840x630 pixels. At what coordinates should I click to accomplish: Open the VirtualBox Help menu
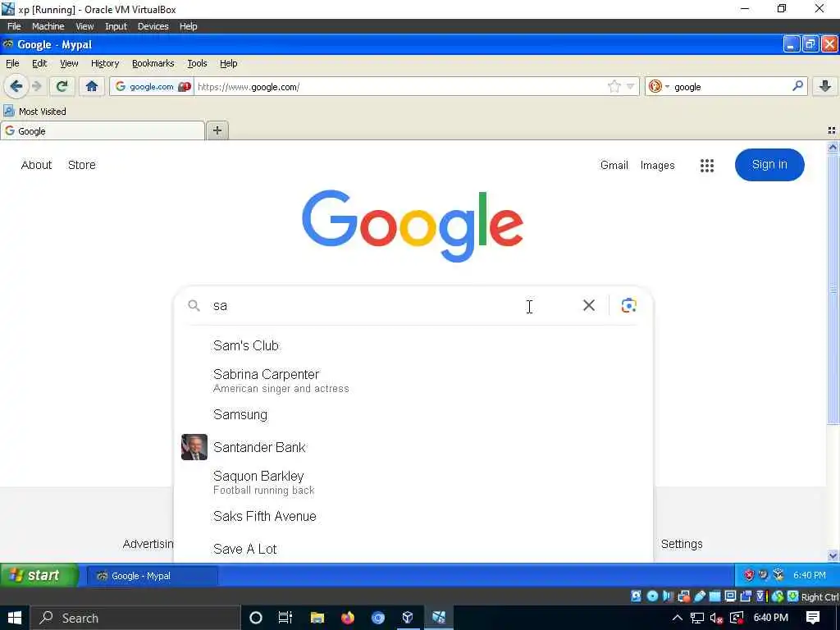point(188,26)
